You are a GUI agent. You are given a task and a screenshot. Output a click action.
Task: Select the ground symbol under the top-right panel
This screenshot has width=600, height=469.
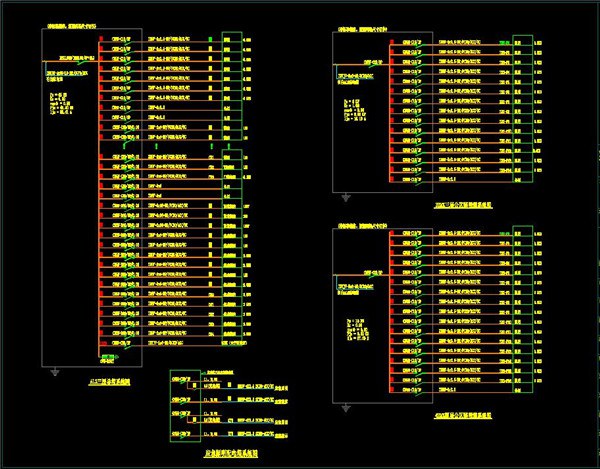click(x=346, y=197)
